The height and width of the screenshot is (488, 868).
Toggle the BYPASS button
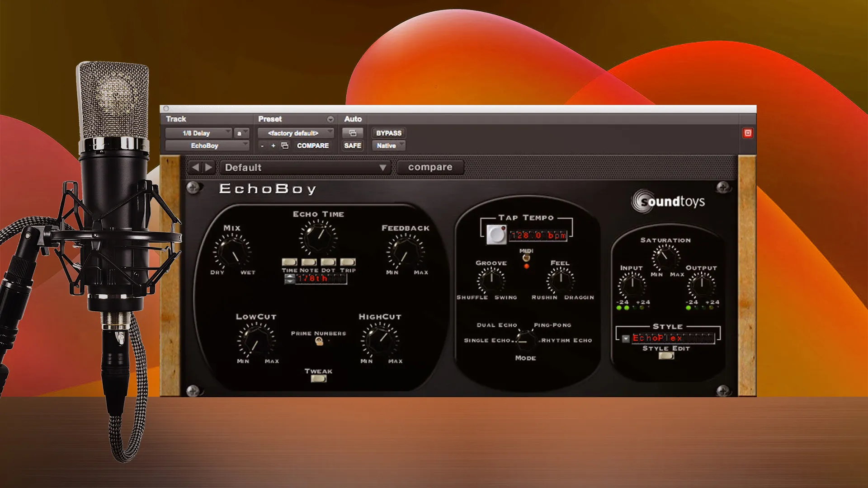[389, 133]
